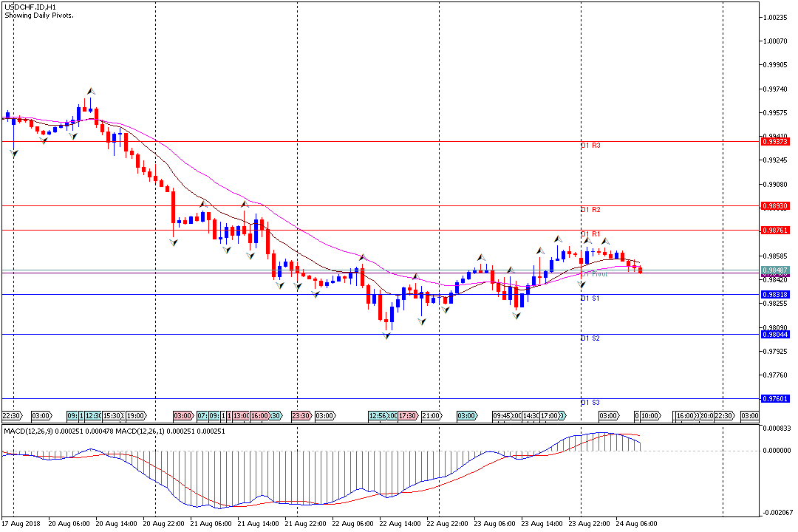Select the 15:30 event marker
Screen dimensions: 798x532
112,416
